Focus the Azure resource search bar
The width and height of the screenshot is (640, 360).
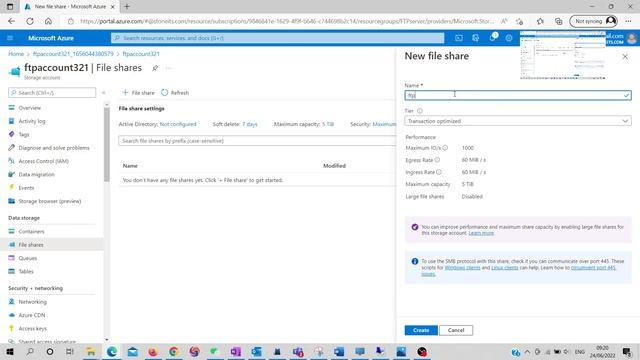(x=278, y=38)
